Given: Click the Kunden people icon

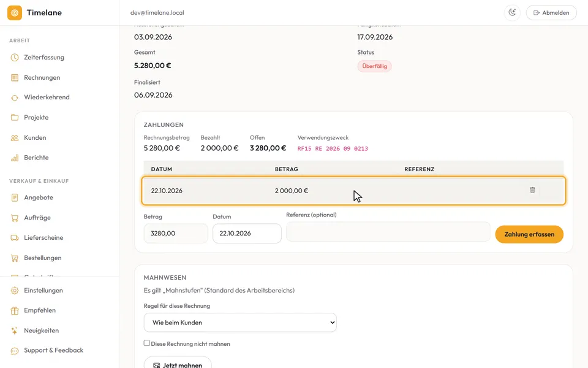Looking at the screenshot, I should click(15, 138).
